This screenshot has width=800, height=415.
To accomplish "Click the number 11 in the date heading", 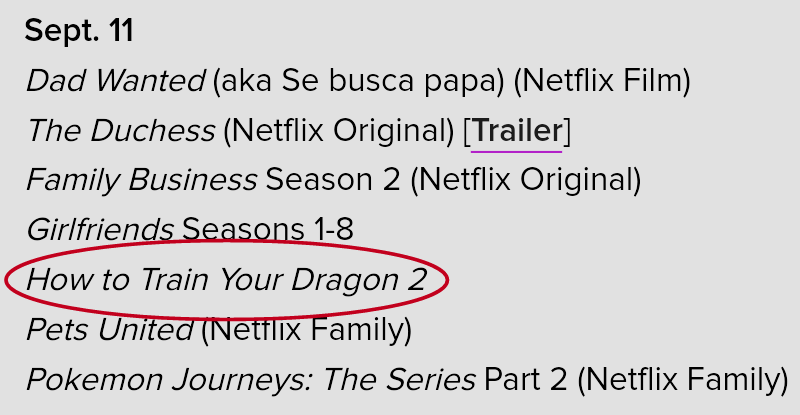I will click(x=121, y=31).
